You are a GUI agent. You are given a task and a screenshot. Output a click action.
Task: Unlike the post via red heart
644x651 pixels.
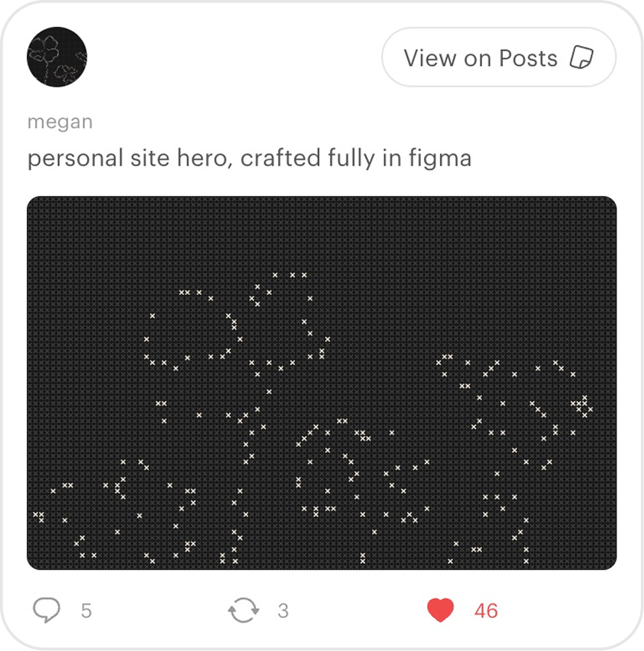click(x=441, y=610)
